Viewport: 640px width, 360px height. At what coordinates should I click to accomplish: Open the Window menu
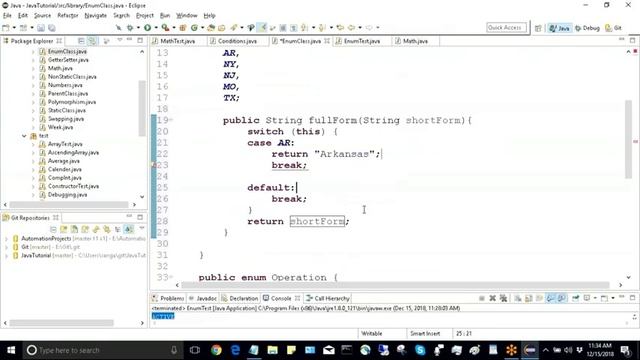tap(187, 16)
